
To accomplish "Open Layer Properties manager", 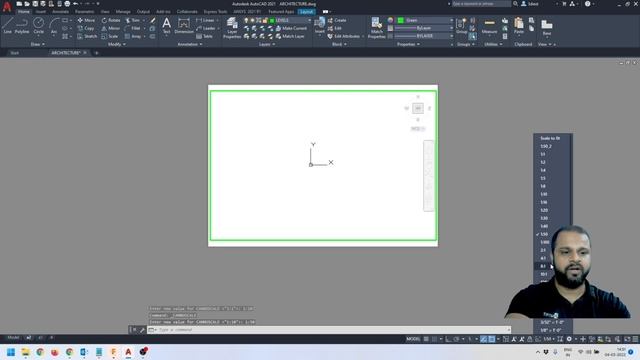I will tap(232, 28).
